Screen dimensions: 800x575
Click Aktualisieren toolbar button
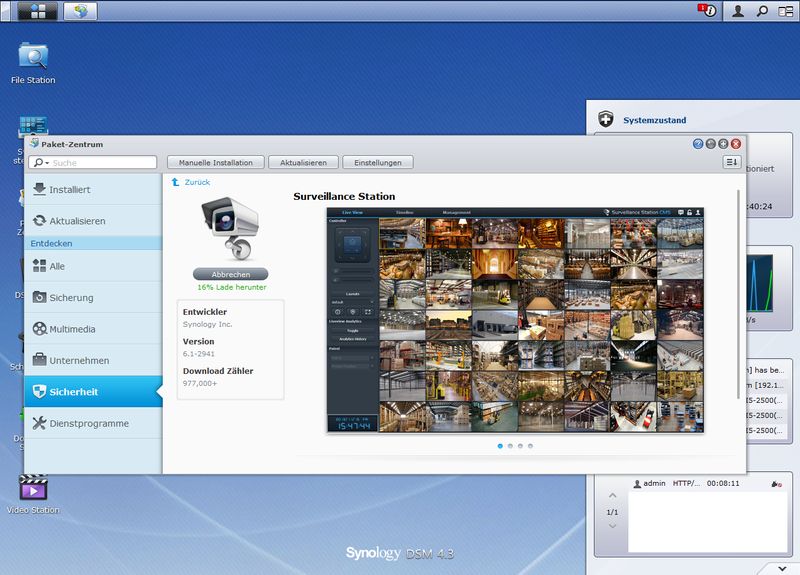[x=303, y=162]
